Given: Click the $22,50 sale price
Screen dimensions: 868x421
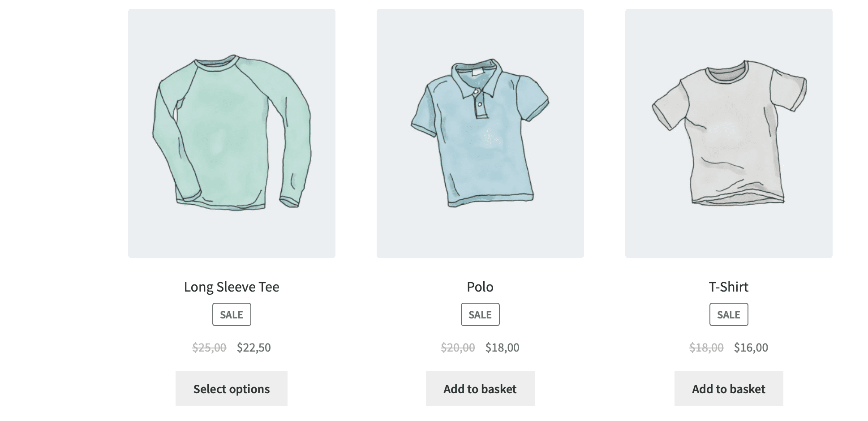Looking at the screenshot, I should click(x=254, y=348).
